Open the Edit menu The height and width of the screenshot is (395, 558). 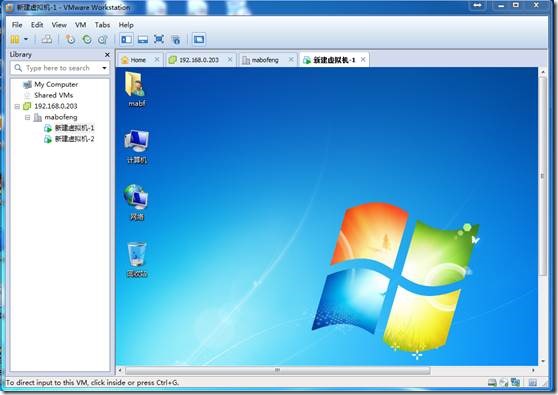tap(37, 25)
